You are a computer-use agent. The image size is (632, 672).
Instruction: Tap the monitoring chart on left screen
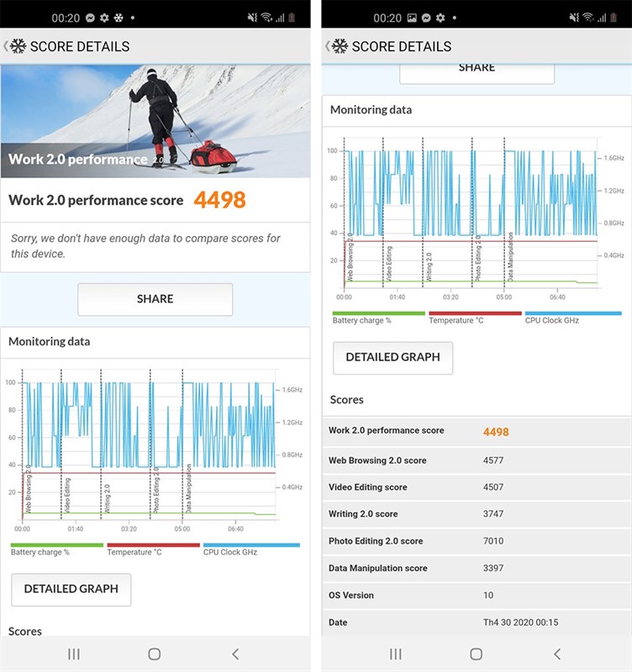[155, 450]
